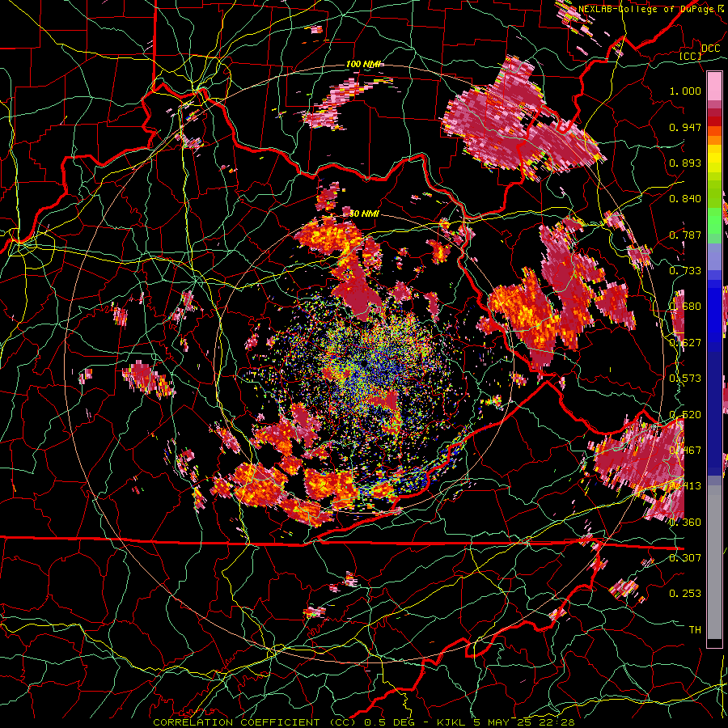Click the KJKL radar site identifier

453,722
